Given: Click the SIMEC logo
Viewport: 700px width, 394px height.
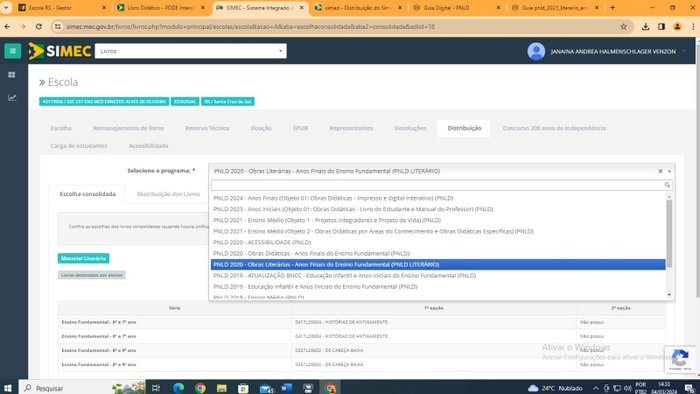Looking at the screenshot, I should coord(60,51).
